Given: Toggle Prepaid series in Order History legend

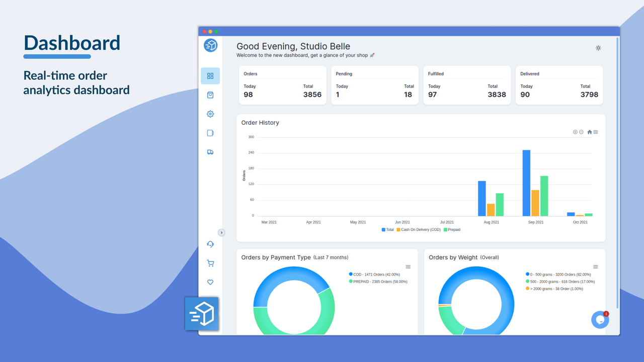Looking at the screenshot, I should (x=452, y=229).
